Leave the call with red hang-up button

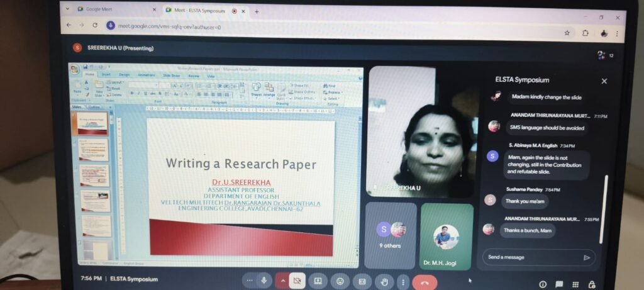pos(425,282)
